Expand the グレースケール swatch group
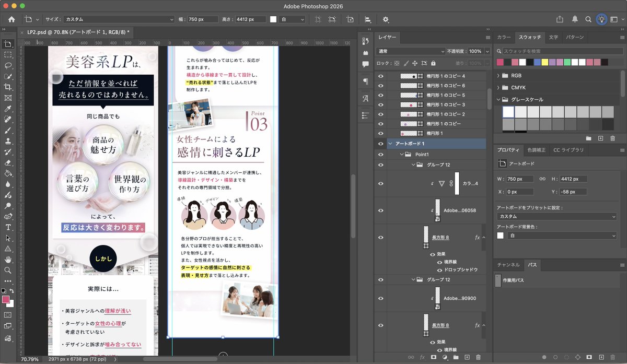Image resolution: width=627 pixels, height=364 pixels. [498, 99]
